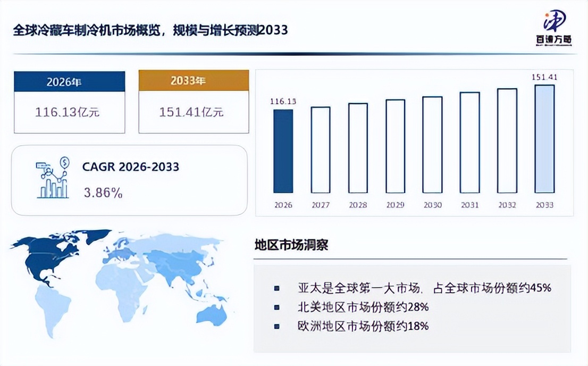This screenshot has width=588, height=366.
Task: Click the light blue 2033 bar
Action: (544, 139)
